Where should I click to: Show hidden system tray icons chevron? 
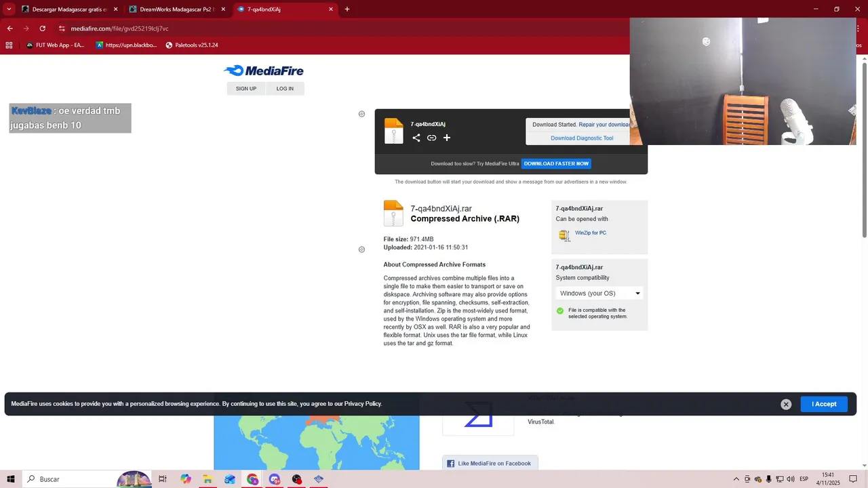(x=736, y=479)
